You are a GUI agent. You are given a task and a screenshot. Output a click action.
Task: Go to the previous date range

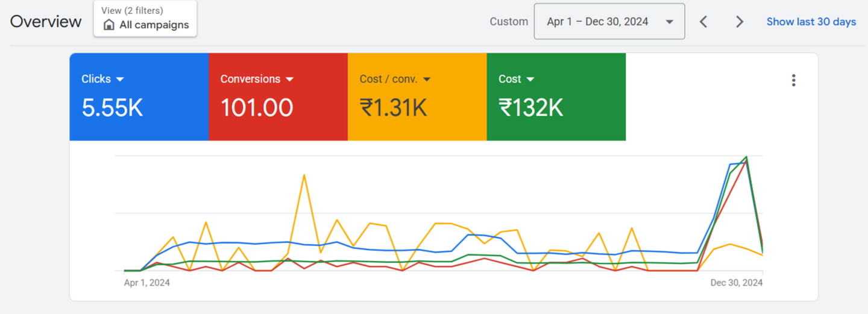tap(703, 22)
